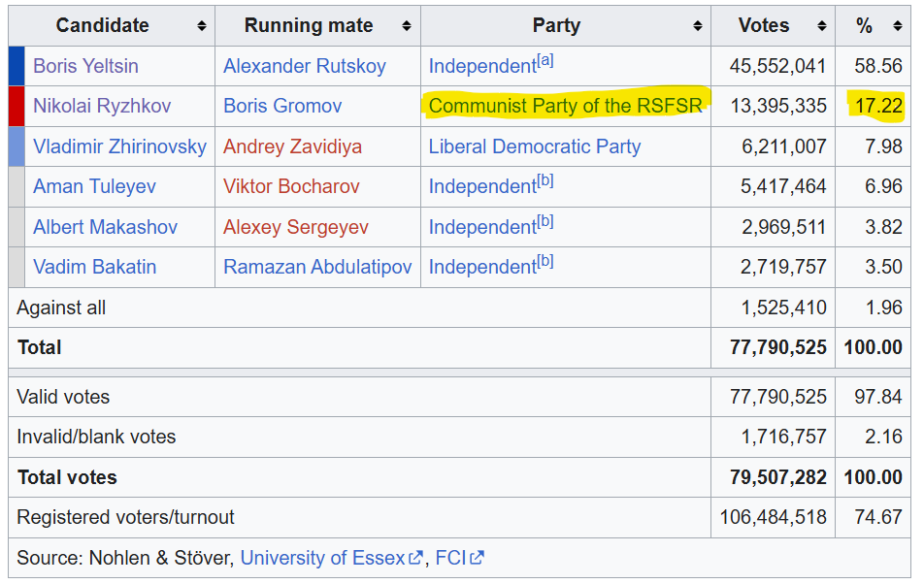924x584 pixels.
Task: Follow the Vladimir Zhirinovsky link
Action: pyautogui.click(x=119, y=146)
